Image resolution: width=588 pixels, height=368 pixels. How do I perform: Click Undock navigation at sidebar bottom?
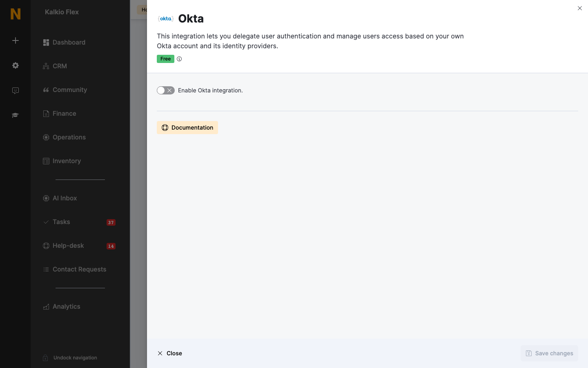tap(70, 358)
